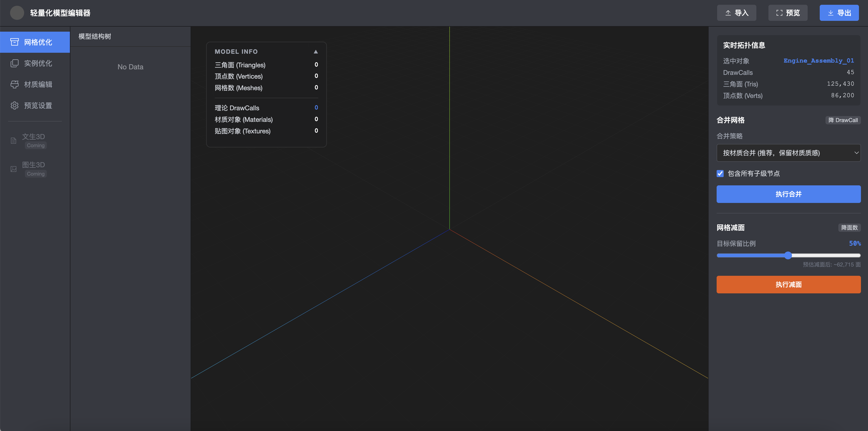Click the download arrow icon on 导出
868x431 pixels.
click(x=831, y=13)
